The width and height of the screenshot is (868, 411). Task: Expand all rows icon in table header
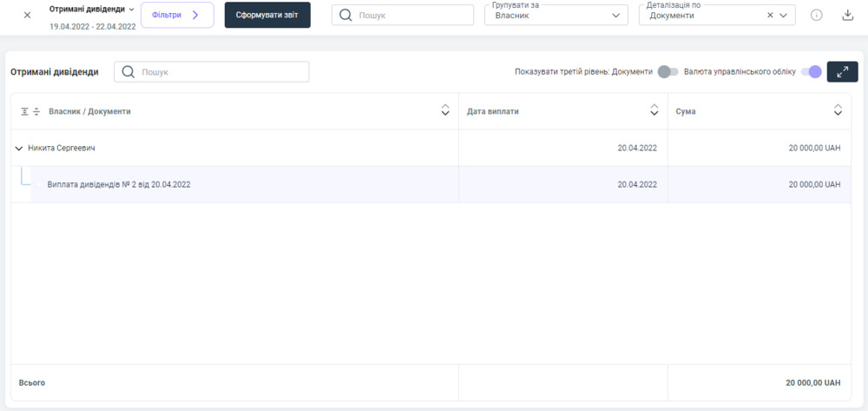pos(24,111)
